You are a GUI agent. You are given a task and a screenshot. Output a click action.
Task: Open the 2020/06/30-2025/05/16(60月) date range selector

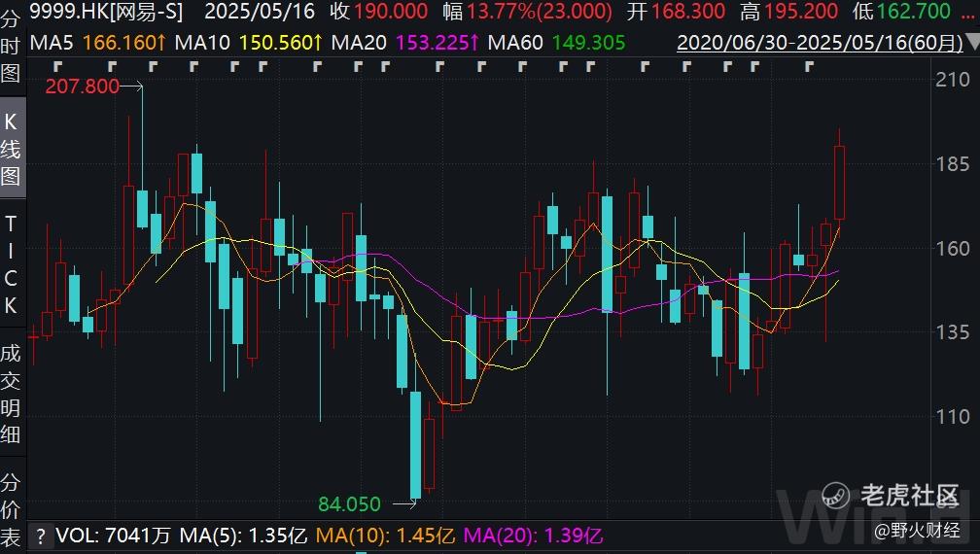coord(820,43)
